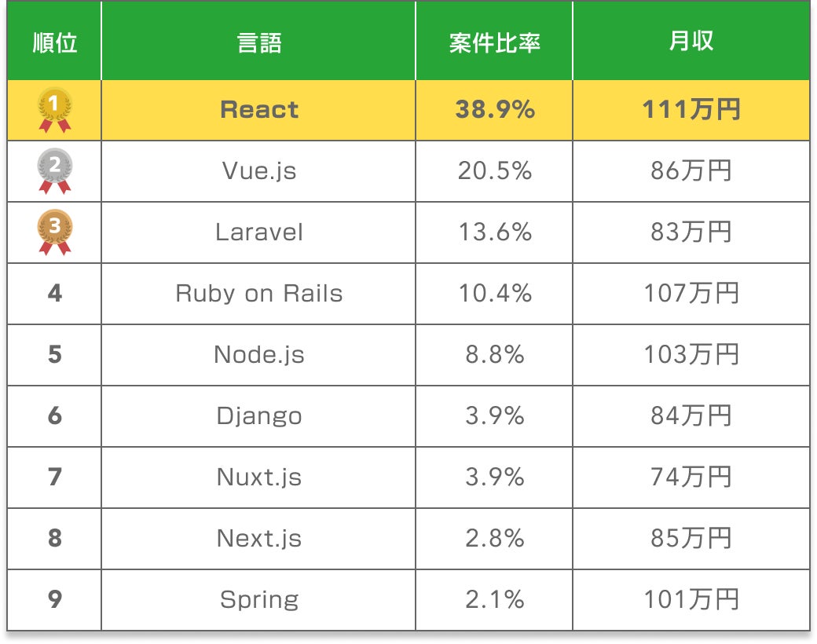Image resolution: width=817 pixels, height=644 pixels.
Task: Click the Spring language cell
Action: click(x=258, y=600)
